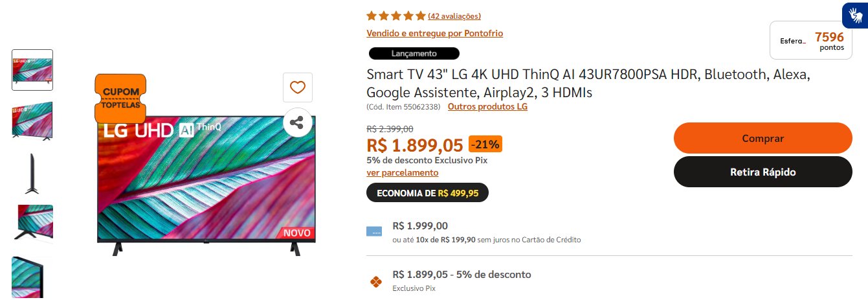Click the NOVO badge on TV image
The height and width of the screenshot is (300, 868).
tap(298, 233)
